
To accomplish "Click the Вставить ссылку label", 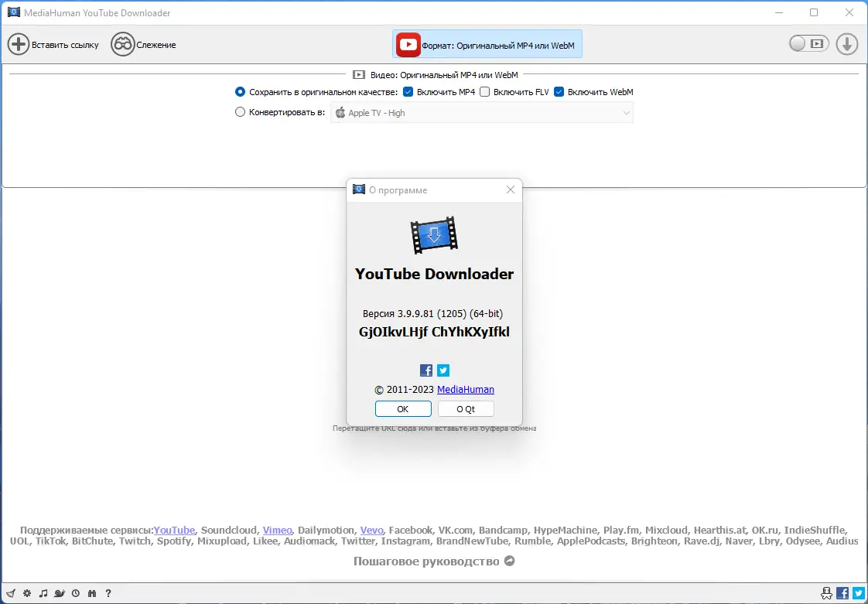I will click(x=65, y=46).
